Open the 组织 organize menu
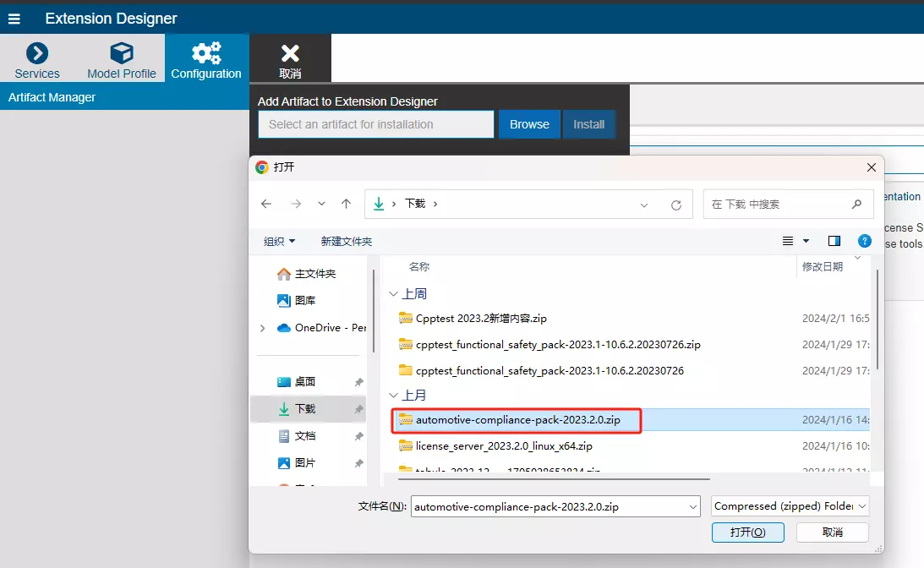The height and width of the screenshot is (568, 924). 279,241
